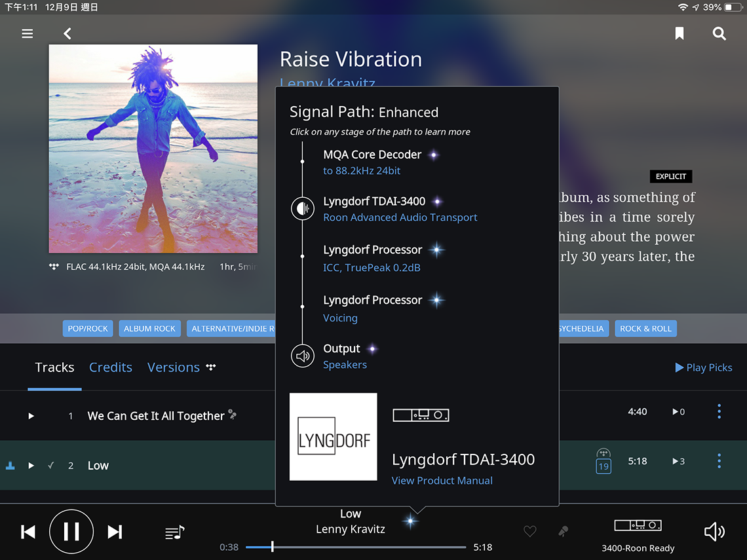Click play count 0 on track 1
The image size is (747, 560).
678,412
